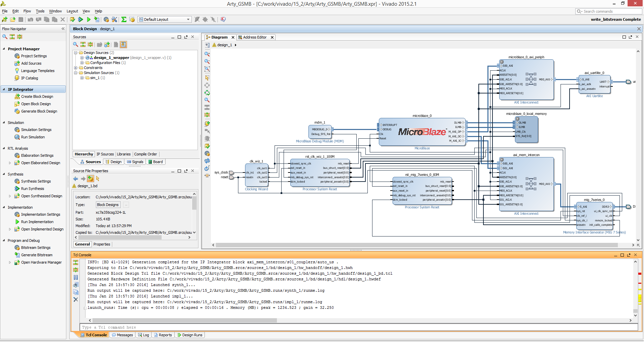The image size is (644, 342).
Task: Click the Open Project toolbar icon
Action: pyautogui.click(x=13, y=19)
